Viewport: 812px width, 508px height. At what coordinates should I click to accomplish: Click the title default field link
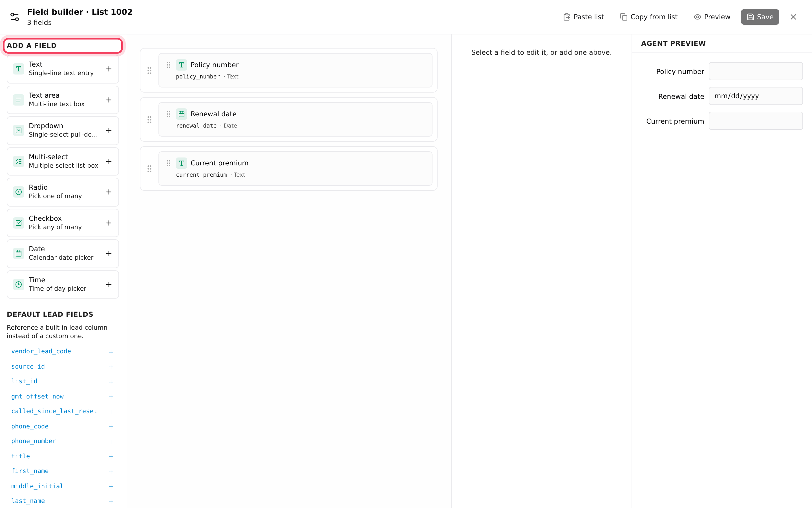[x=21, y=456]
